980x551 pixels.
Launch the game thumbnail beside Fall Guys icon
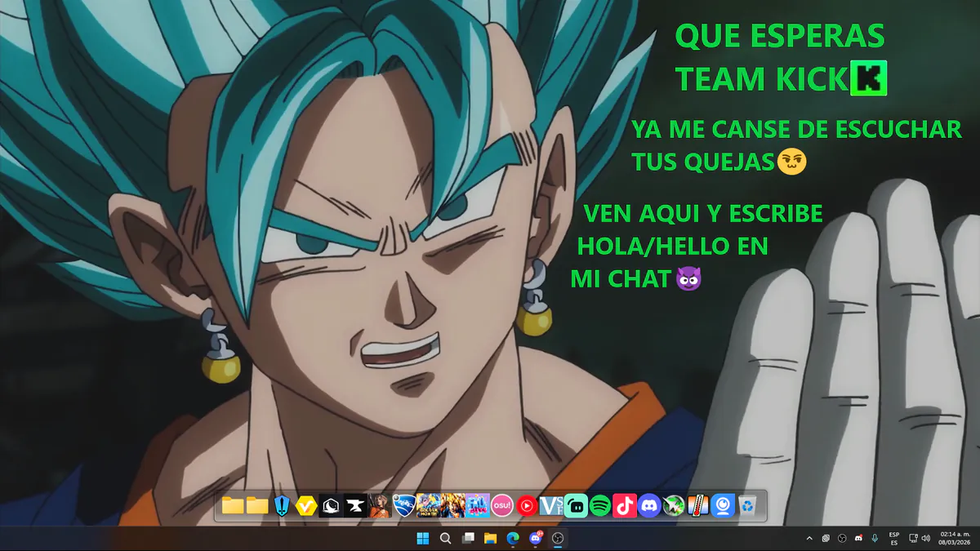point(453,506)
